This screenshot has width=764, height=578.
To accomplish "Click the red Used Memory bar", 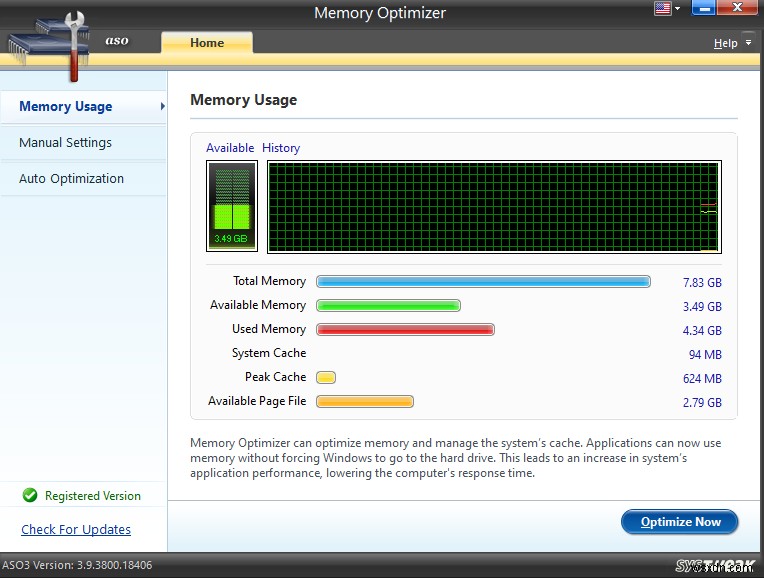I will 405,330.
